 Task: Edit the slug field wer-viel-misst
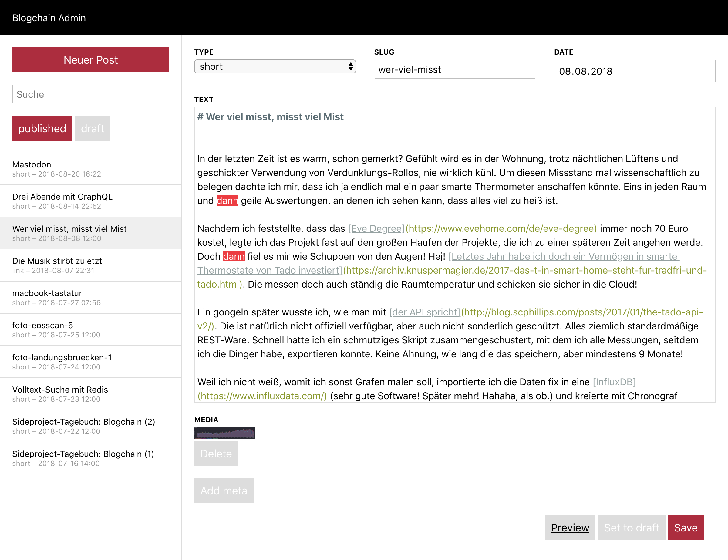click(x=454, y=69)
